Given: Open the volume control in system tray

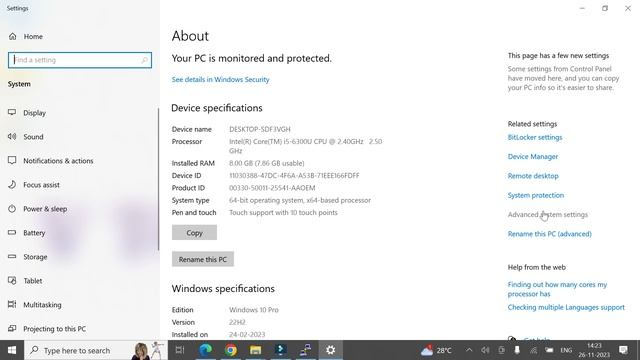Looking at the screenshot, I should [x=485, y=350].
